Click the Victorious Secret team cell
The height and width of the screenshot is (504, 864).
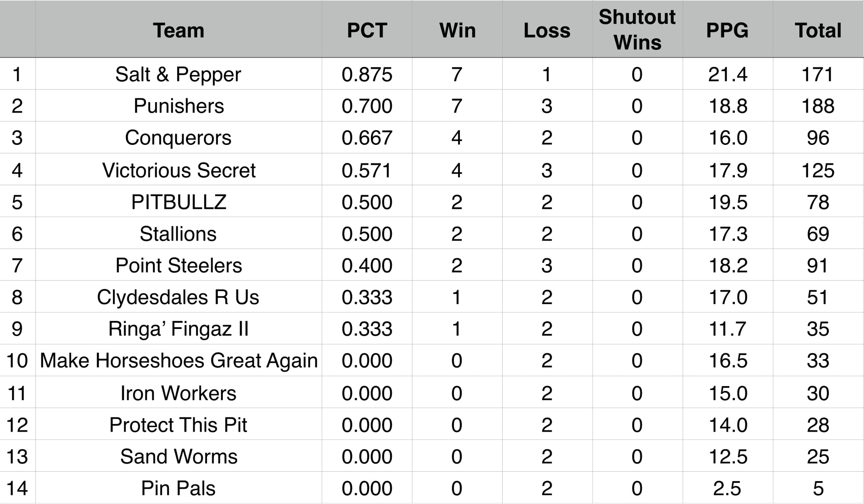pos(179,171)
